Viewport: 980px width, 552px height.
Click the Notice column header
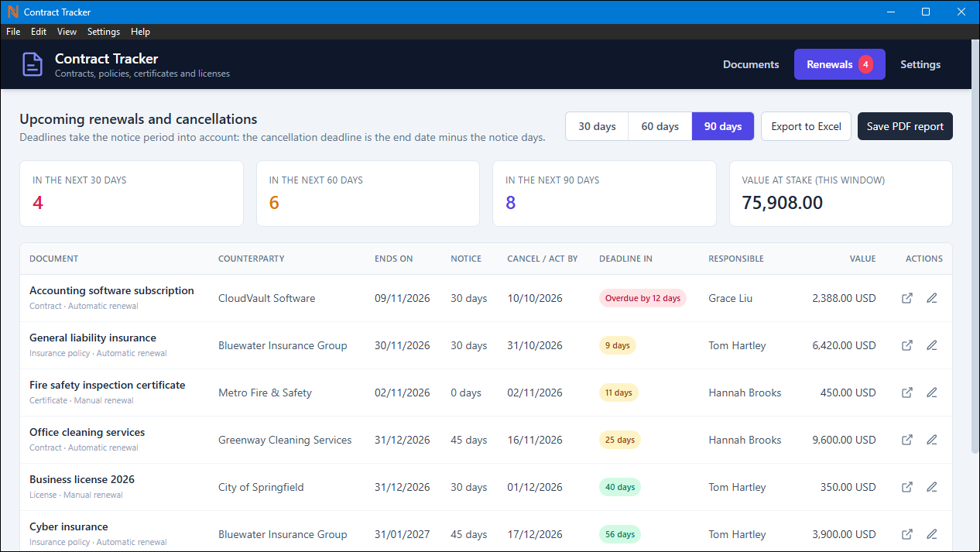pyautogui.click(x=466, y=259)
